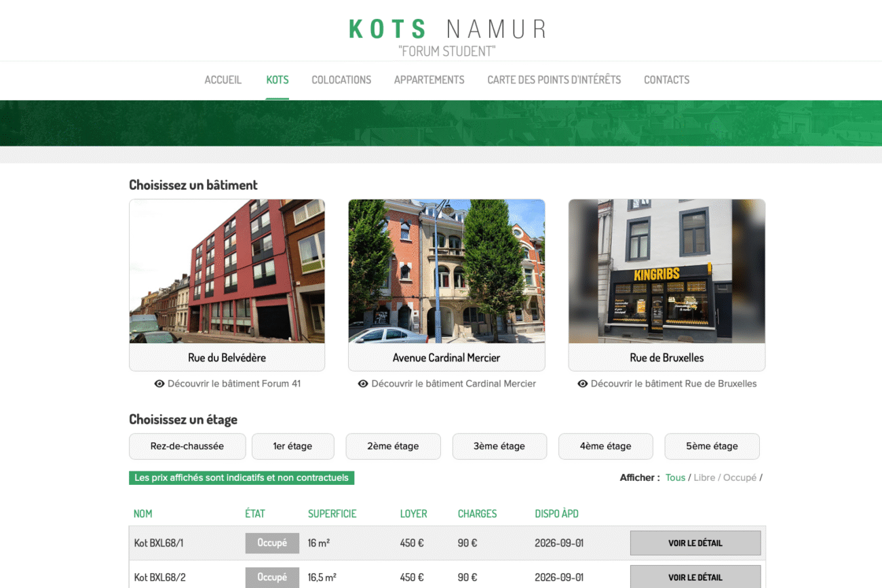The width and height of the screenshot is (882, 588).
Task: Show Tous kots in the list
Action: tap(675, 478)
